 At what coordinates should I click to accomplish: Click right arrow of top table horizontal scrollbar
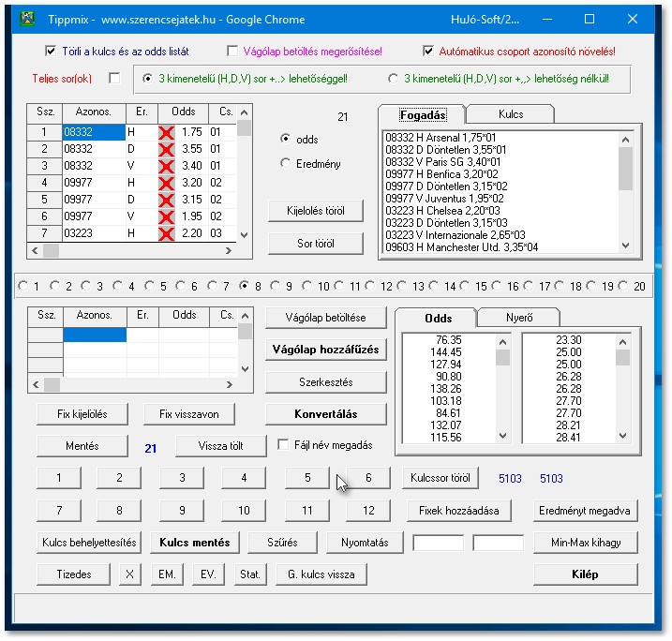(229, 251)
